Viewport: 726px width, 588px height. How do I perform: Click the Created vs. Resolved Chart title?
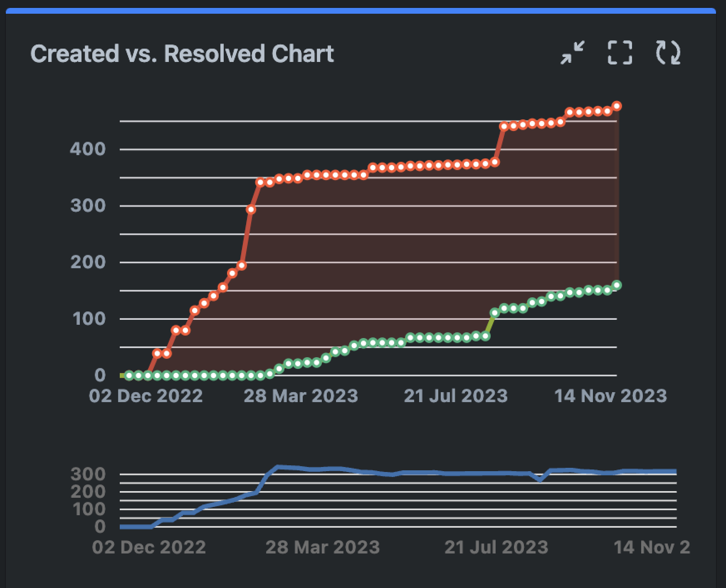click(x=182, y=53)
